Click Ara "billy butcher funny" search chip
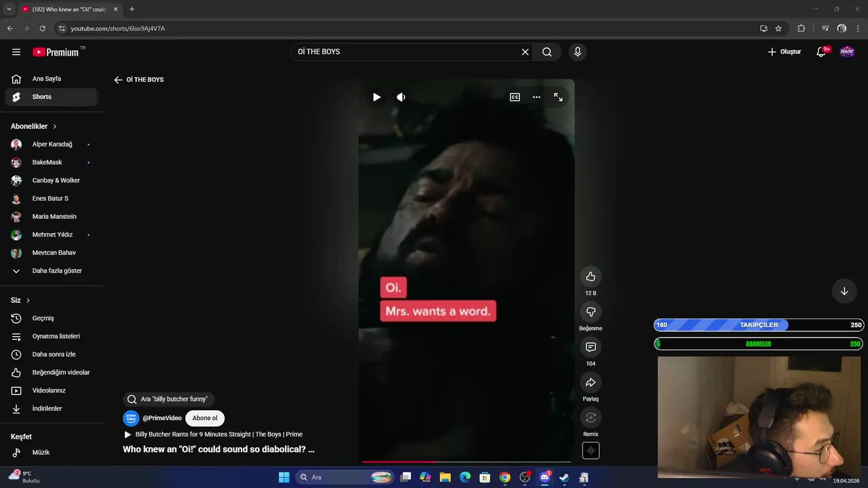Viewport: 868px width, 488px height. (x=169, y=399)
